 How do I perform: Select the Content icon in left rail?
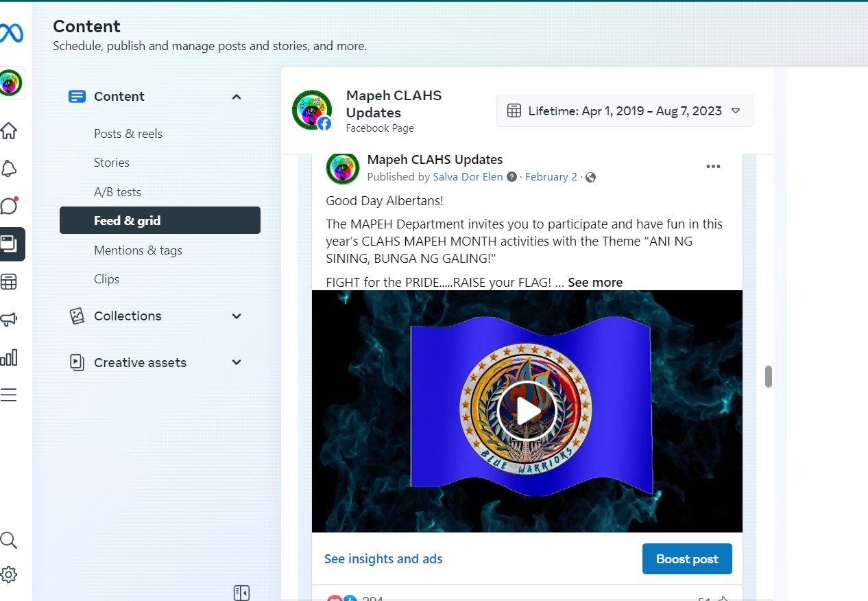pos(10,244)
